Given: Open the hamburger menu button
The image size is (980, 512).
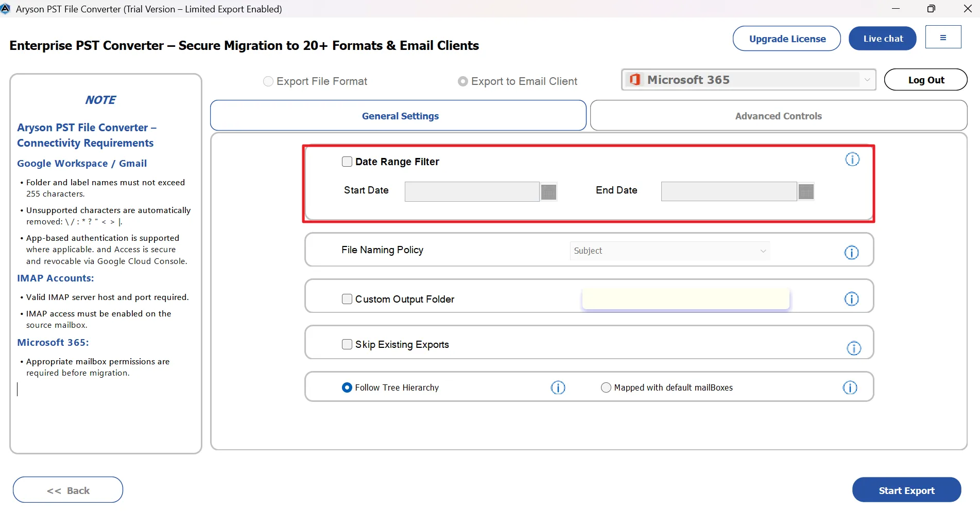Looking at the screenshot, I should [943, 37].
